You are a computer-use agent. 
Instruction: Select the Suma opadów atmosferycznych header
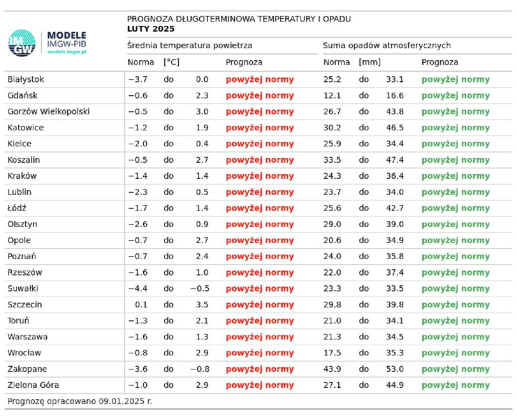(387, 45)
